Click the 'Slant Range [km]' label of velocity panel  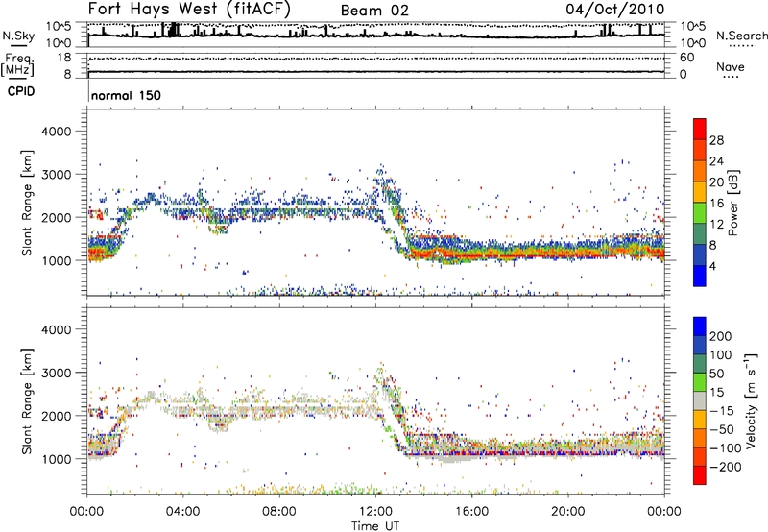point(27,401)
